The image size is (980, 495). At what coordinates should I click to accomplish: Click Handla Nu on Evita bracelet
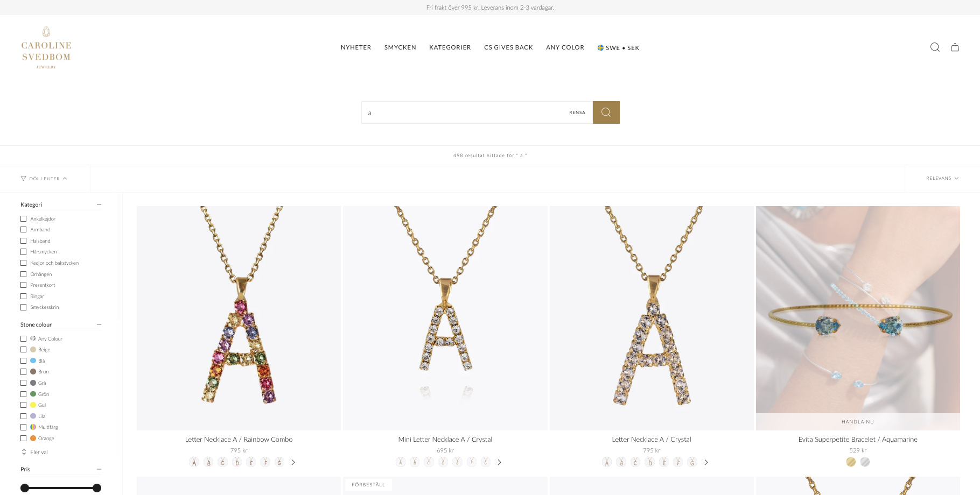coord(858,422)
